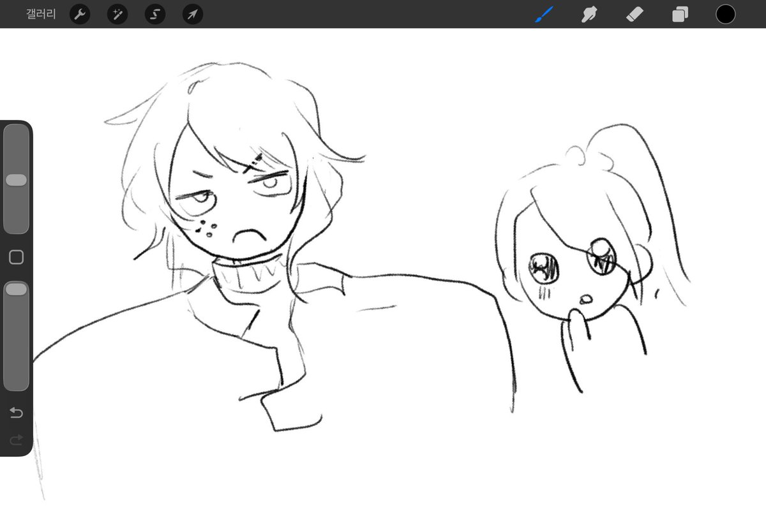
Task: Redo the last undone stroke
Action: pos(17,440)
